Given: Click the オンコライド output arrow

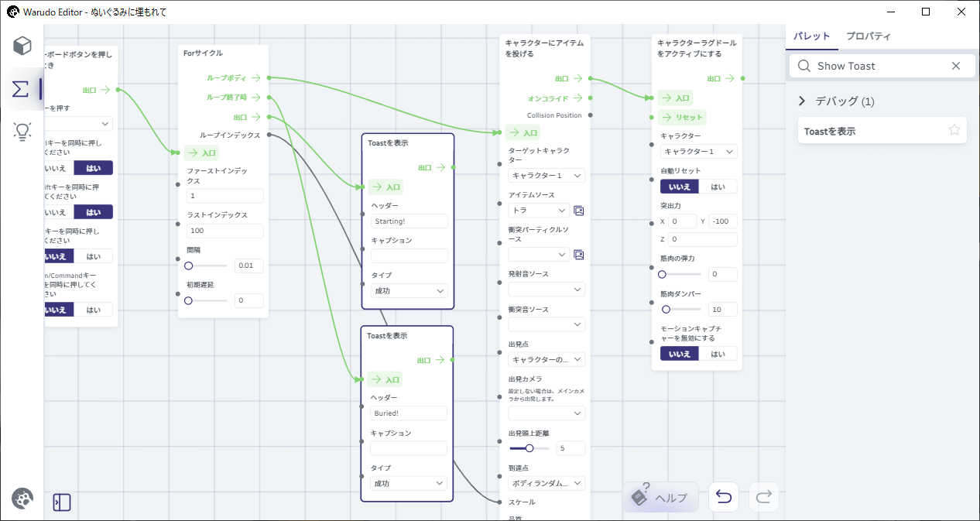Looking at the screenshot, I should 577,98.
